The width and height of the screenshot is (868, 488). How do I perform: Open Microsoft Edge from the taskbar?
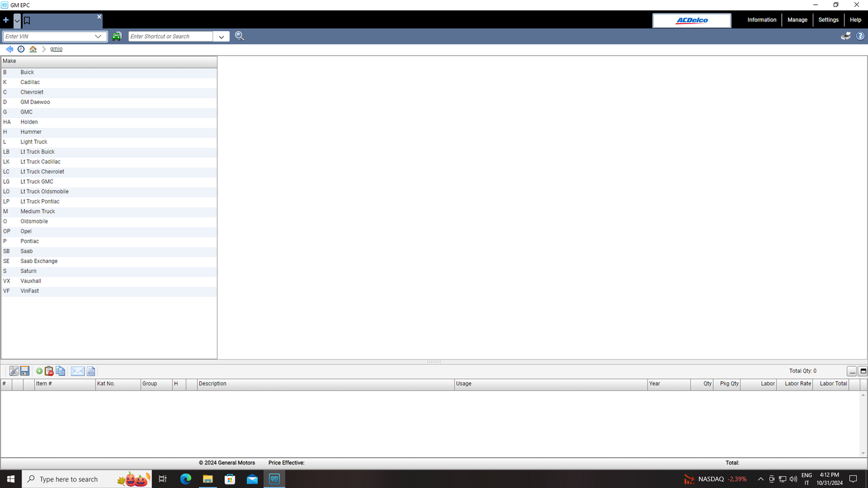[x=186, y=479]
